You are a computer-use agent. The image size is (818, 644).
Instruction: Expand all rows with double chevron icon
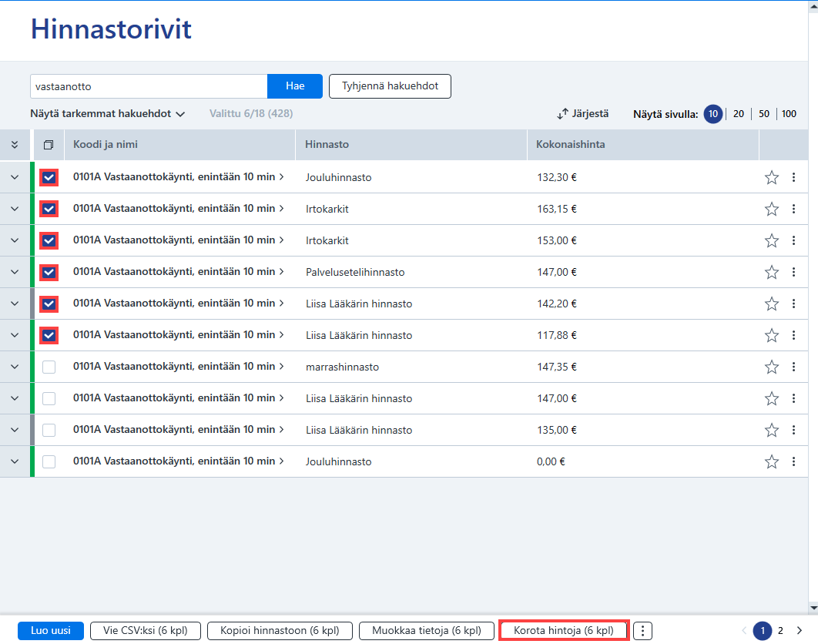tap(15, 145)
